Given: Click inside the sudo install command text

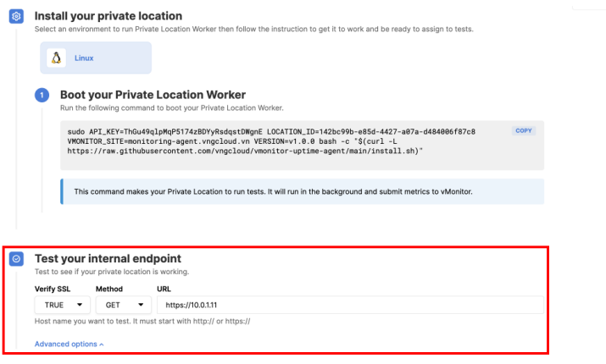Looking at the screenshot, I should coord(271,141).
